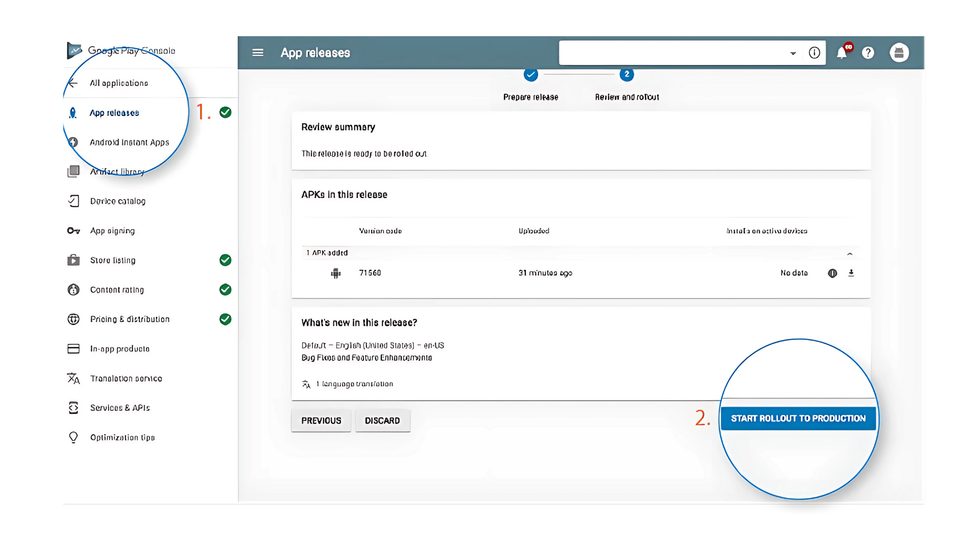
Task: Expand the 1 language translation row
Action: click(354, 384)
